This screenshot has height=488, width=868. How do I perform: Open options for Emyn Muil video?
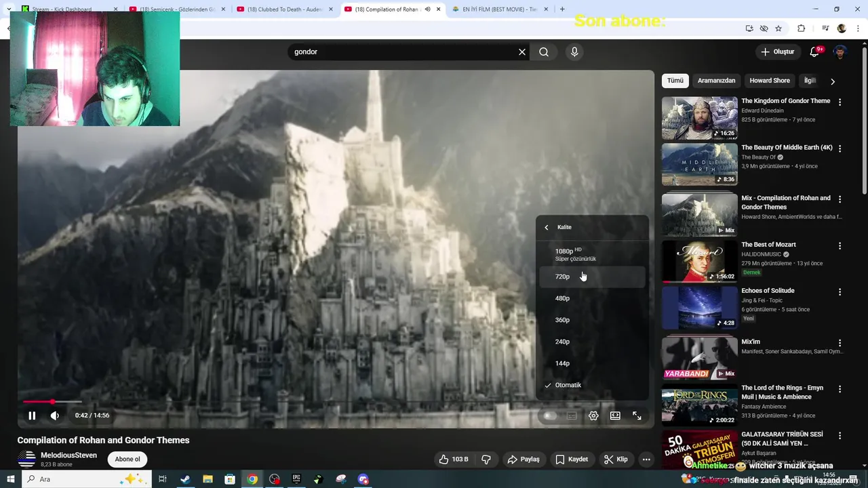pyautogui.click(x=840, y=390)
